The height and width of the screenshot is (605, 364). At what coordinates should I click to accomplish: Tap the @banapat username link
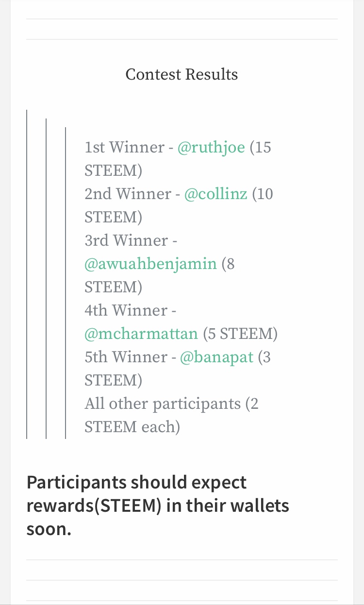pyautogui.click(x=216, y=357)
